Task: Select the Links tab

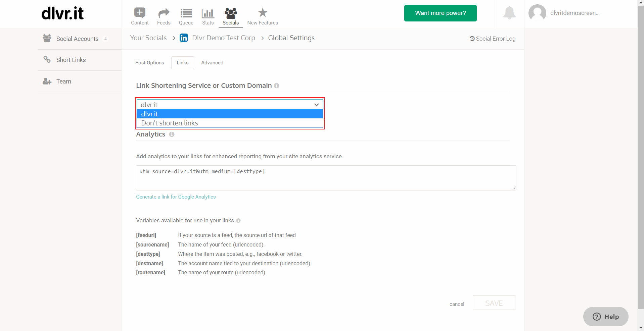Action: click(x=183, y=63)
